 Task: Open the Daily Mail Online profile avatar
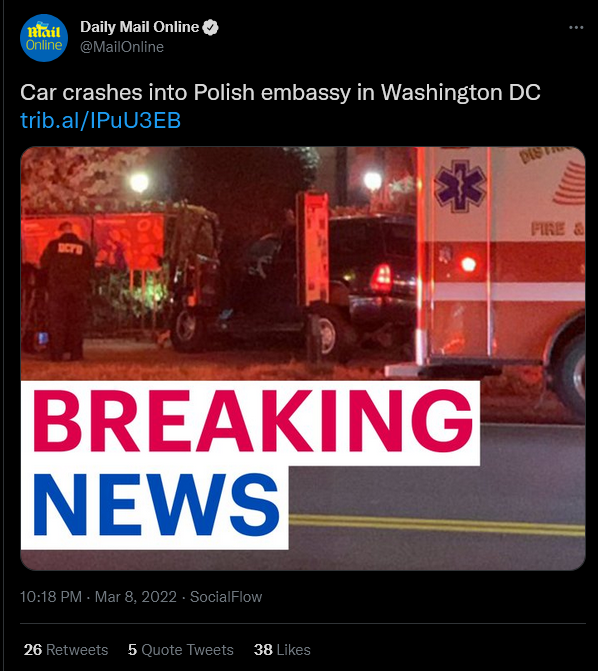tap(44, 38)
